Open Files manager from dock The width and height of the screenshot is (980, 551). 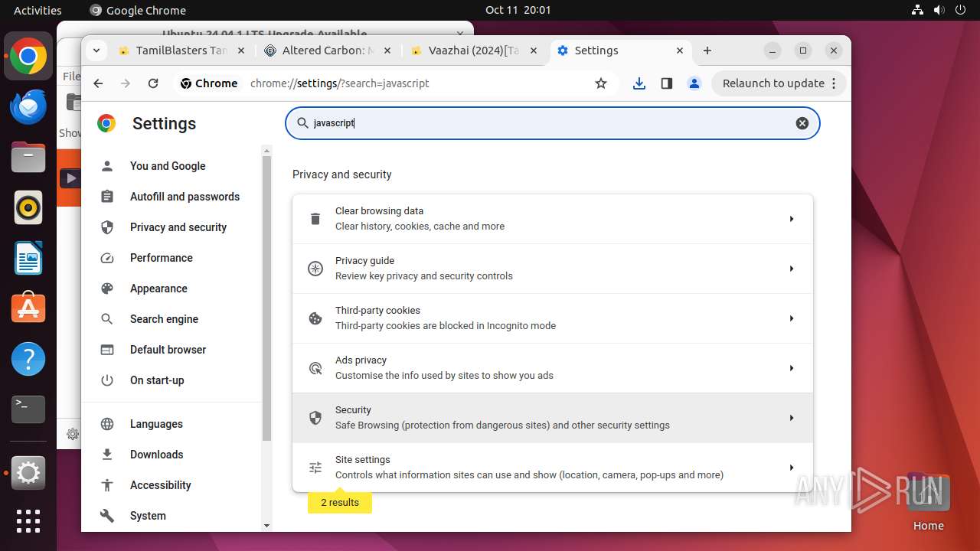(x=28, y=157)
